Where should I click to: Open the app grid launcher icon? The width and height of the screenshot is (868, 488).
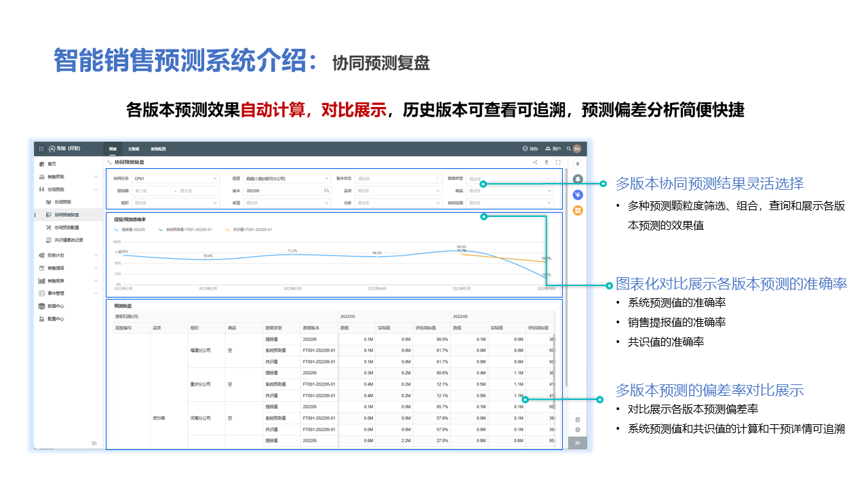[x=41, y=148]
